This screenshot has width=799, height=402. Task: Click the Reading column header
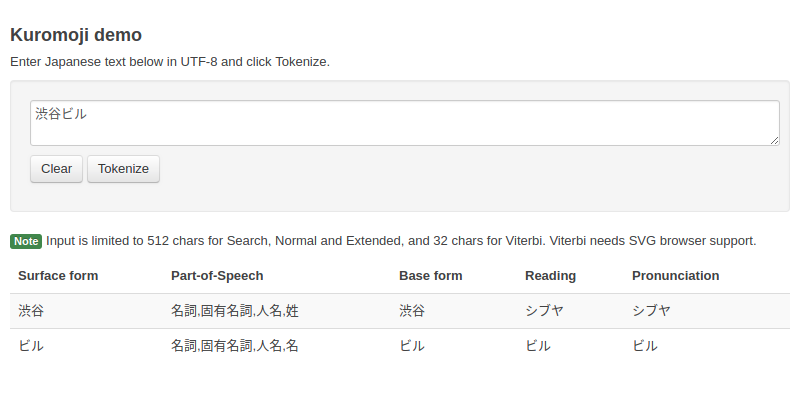[550, 276]
